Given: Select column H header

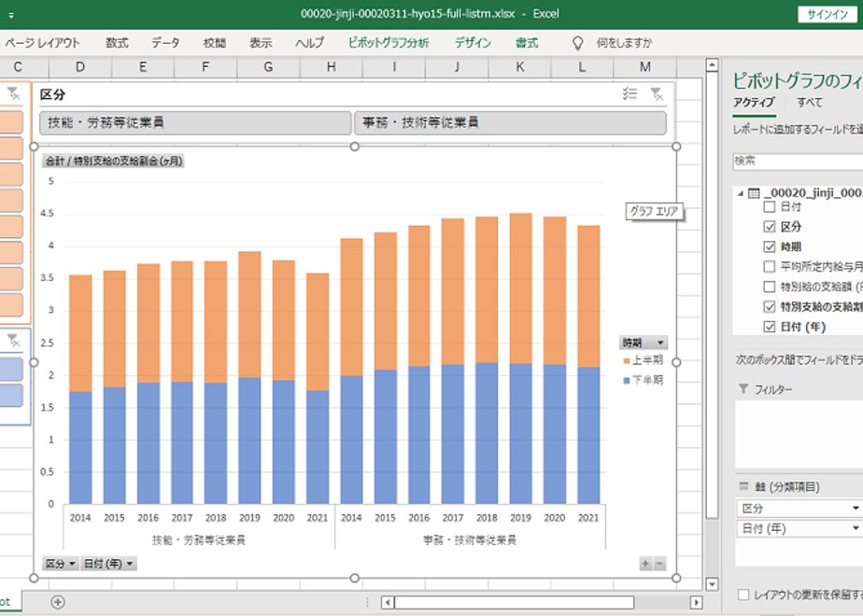Looking at the screenshot, I should click(331, 67).
